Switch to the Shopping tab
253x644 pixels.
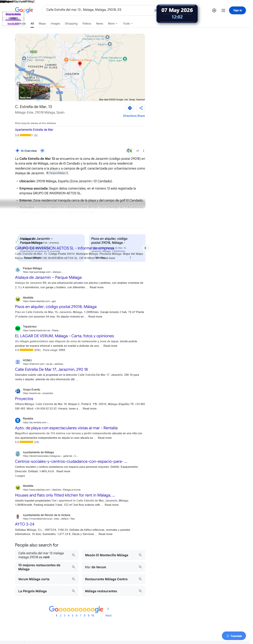coord(71,23)
